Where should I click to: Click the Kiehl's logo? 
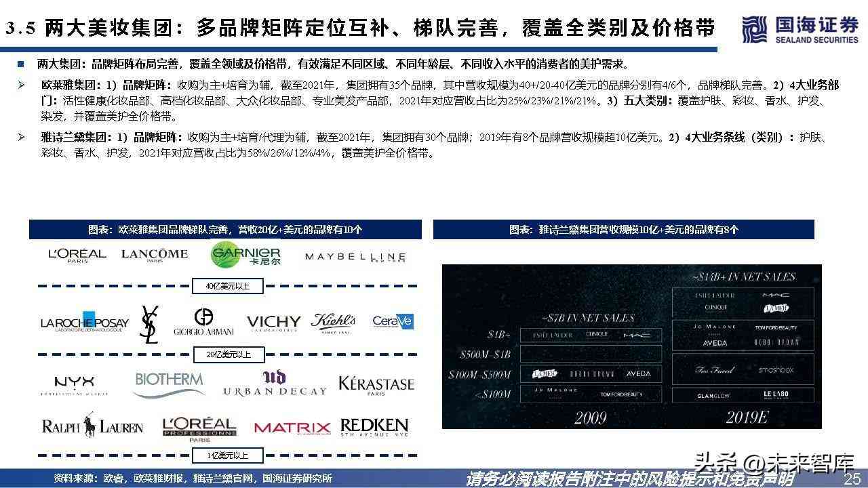tap(333, 323)
